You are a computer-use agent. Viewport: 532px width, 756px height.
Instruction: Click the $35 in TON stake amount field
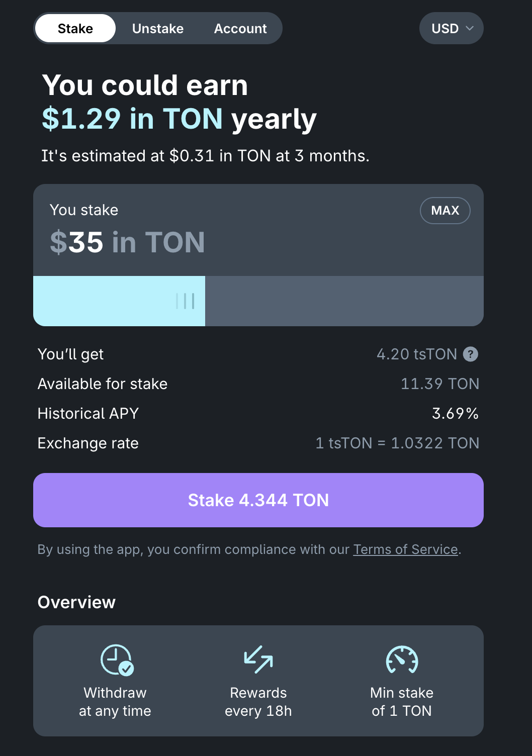pyautogui.click(x=128, y=242)
